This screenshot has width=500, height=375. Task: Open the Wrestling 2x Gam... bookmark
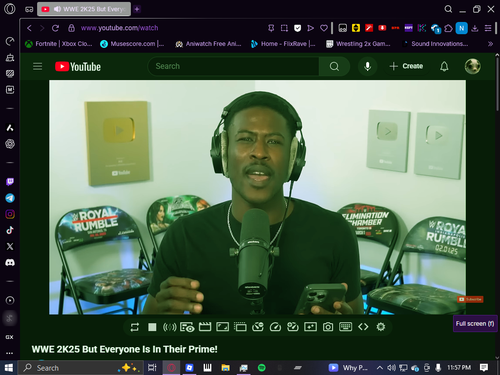pos(359,44)
